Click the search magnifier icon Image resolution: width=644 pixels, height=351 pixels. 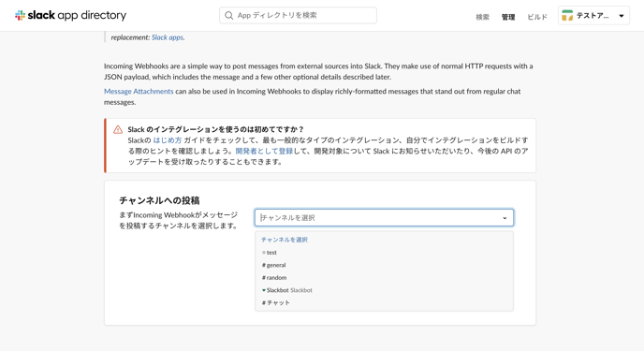[228, 16]
